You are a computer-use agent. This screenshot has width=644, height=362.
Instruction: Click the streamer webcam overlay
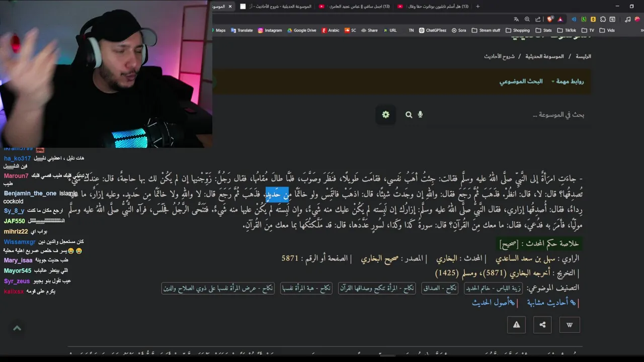(x=106, y=74)
